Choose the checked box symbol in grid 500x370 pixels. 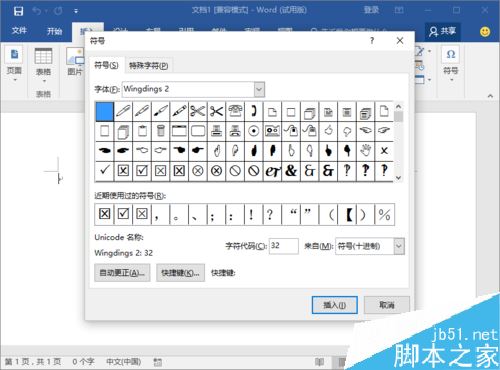point(142,171)
